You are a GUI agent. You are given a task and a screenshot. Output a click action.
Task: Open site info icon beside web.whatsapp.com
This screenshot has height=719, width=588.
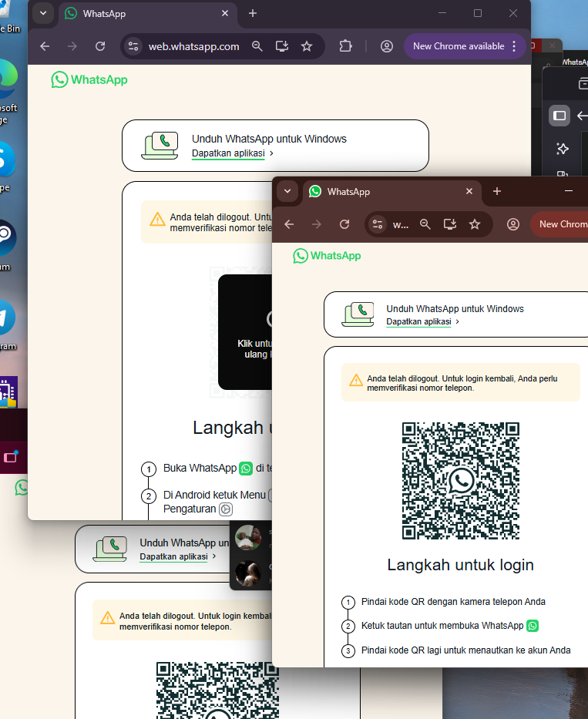click(x=133, y=46)
